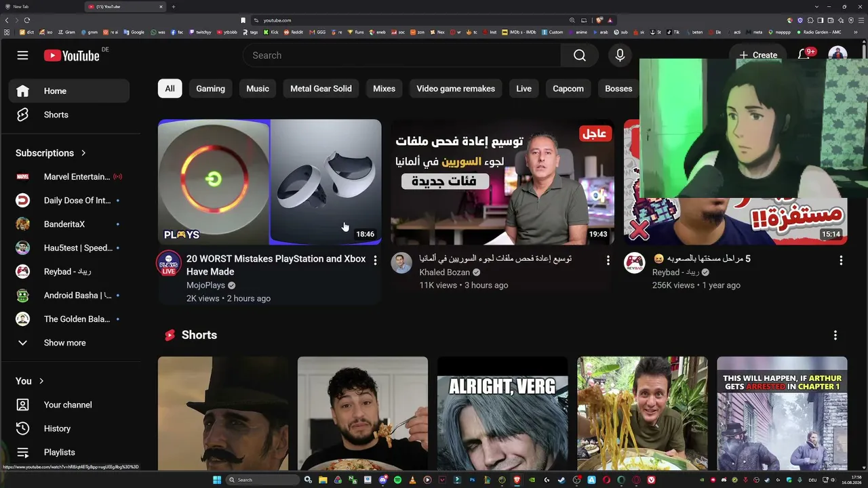Open Photoshop from the taskbar
Image resolution: width=868 pixels, height=488 pixels.
click(x=473, y=480)
